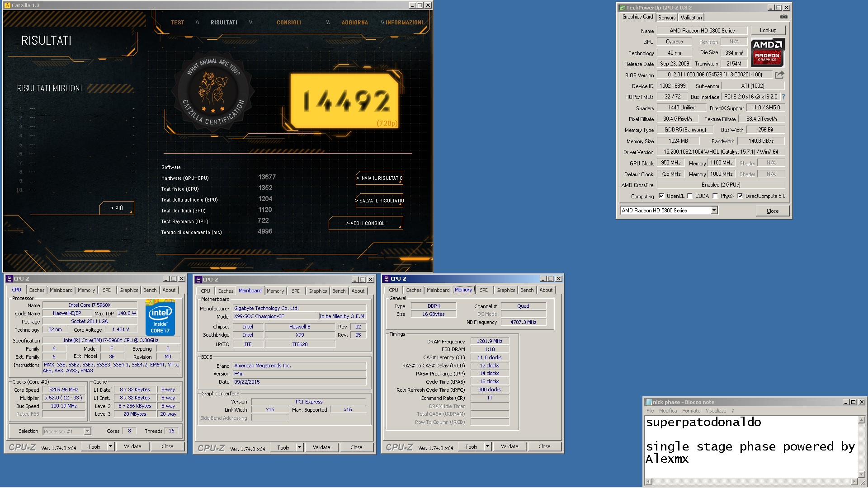The image size is (868, 488).
Task: Click the BIOS version share/export icon
Action: 779,75
